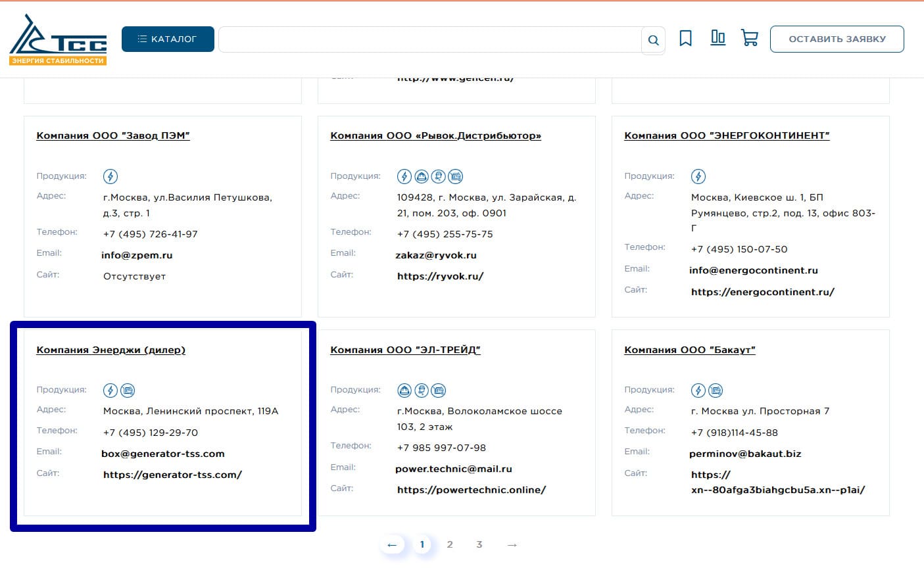Open the product comparison icon in header
Viewport: 924px width, 570px height.
pyautogui.click(x=717, y=38)
